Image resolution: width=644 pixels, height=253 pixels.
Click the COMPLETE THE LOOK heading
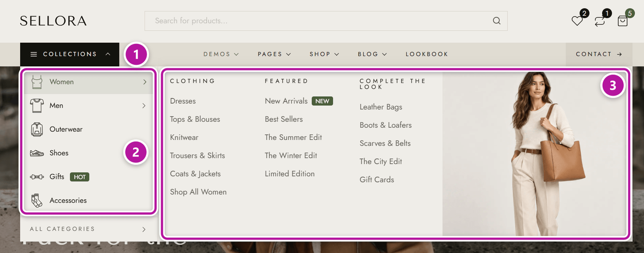pyautogui.click(x=392, y=84)
